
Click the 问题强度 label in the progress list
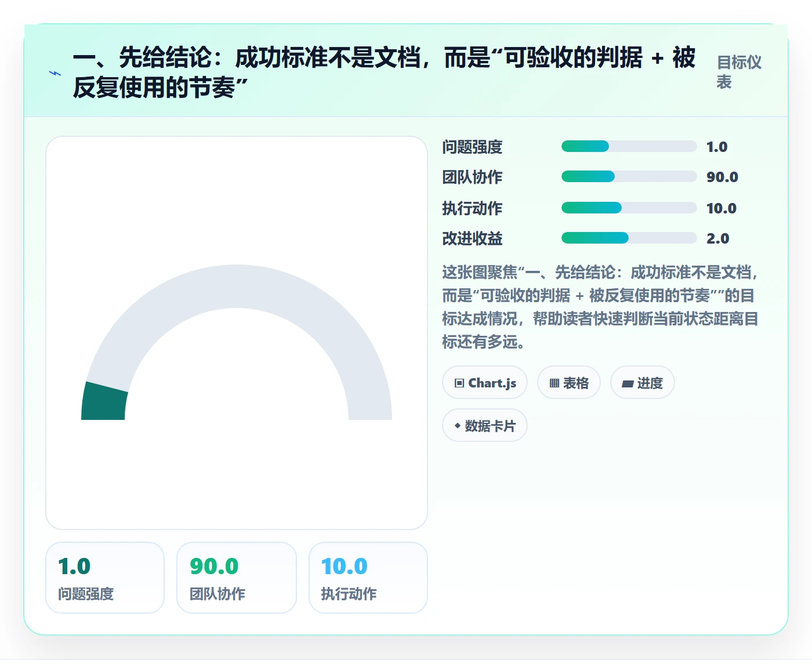[x=472, y=147]
